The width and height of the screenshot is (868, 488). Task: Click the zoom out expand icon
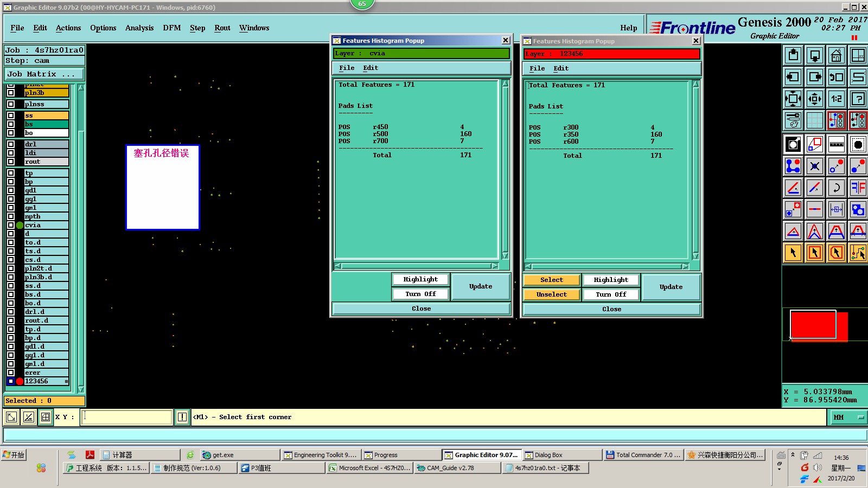click(793, 99)
